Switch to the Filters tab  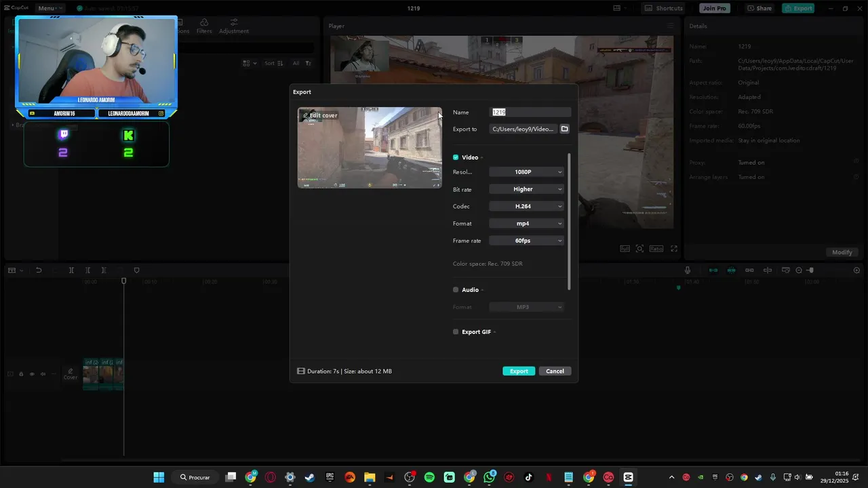point(204,26)
